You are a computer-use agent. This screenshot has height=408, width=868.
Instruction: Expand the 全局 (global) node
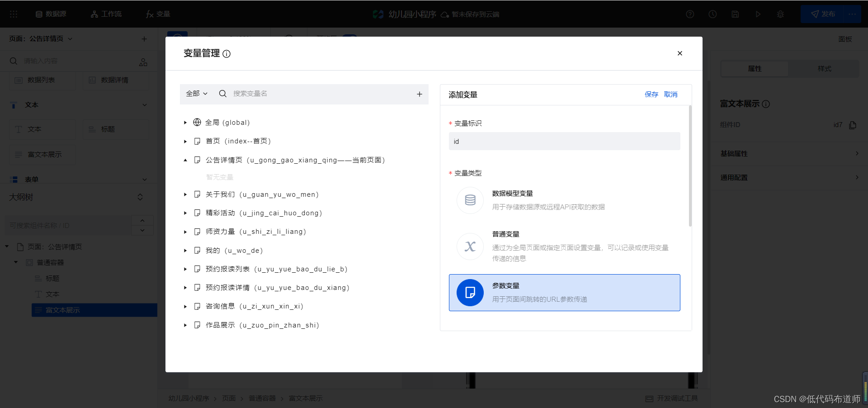(185, 123)
